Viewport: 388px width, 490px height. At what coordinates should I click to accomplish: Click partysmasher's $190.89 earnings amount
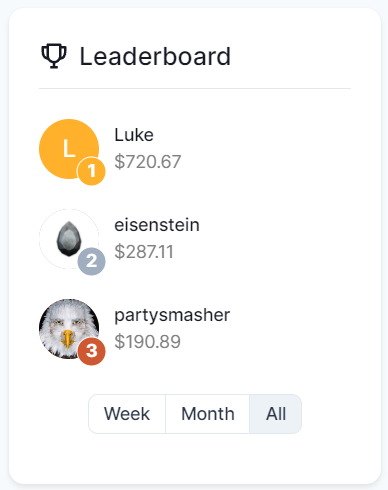147,342
